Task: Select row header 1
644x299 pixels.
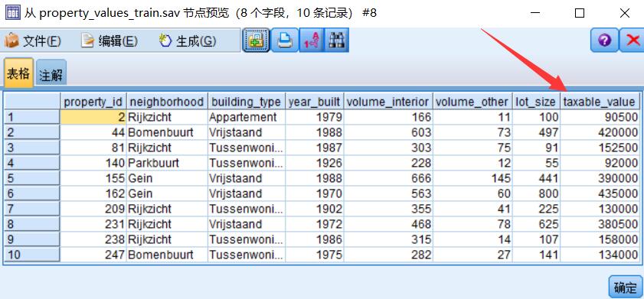Action: pos(32,117)
